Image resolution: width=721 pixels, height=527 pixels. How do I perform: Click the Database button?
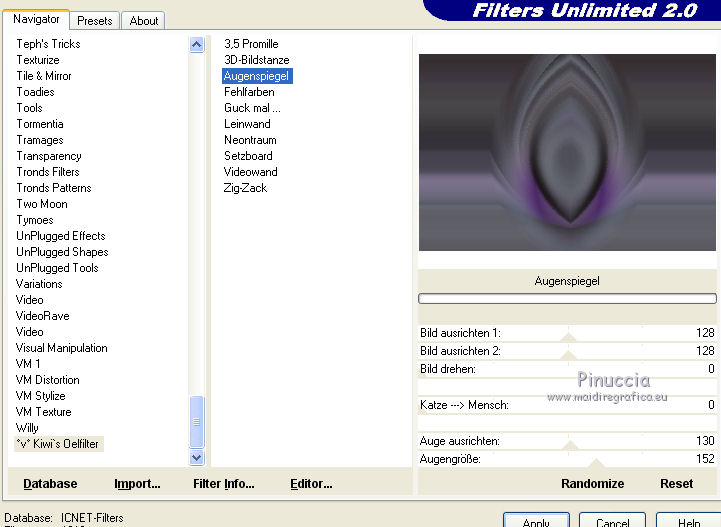pyautogui.click(x=50, y=484)
